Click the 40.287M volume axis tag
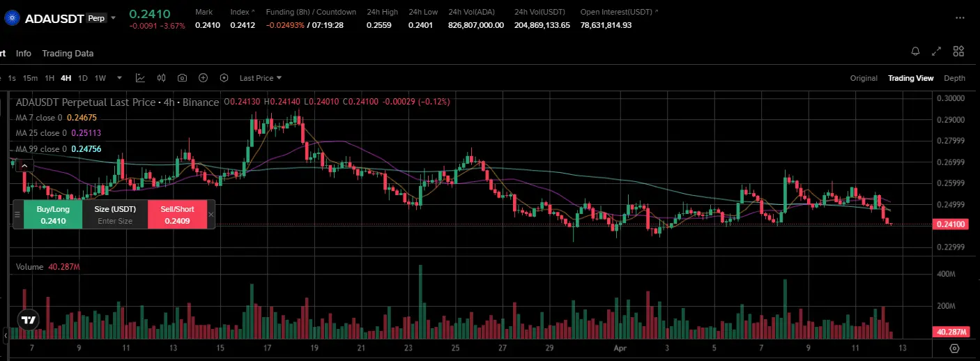The height and width of the screenshot is (361, 980). click(x=952, y=332)
